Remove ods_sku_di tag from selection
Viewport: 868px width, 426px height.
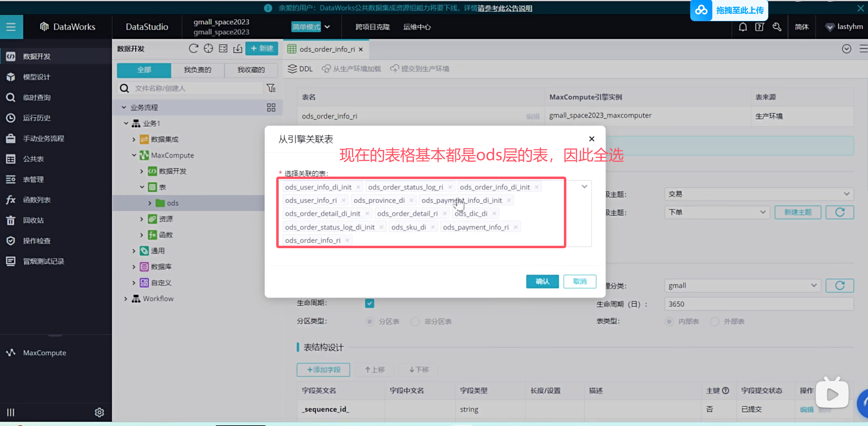point(433,227)
